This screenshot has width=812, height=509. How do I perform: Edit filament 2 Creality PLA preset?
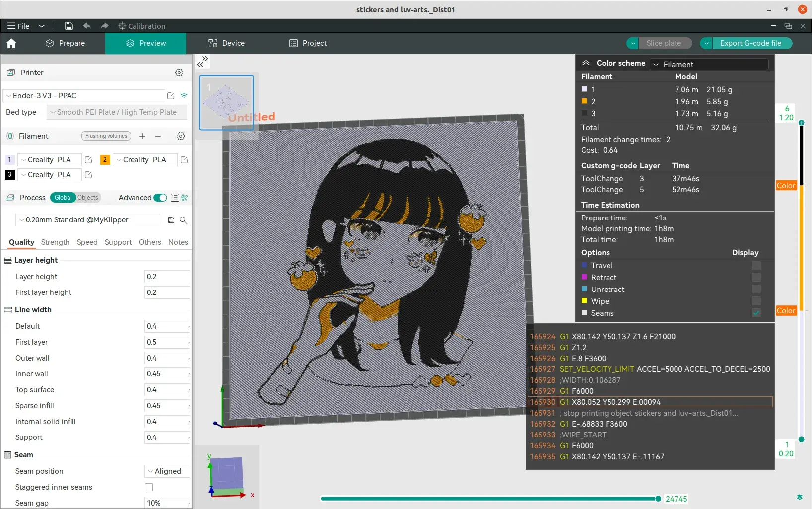click(x=184, y=160)
